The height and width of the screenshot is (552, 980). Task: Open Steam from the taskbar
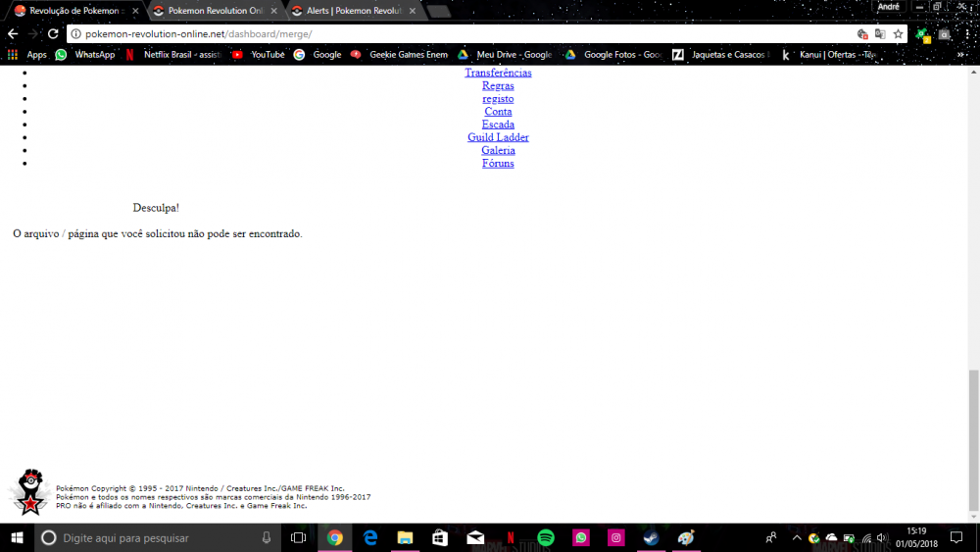point(651,537)
